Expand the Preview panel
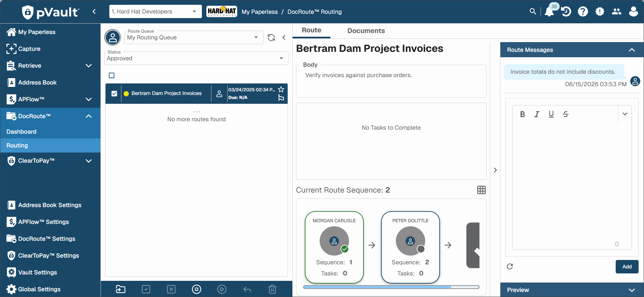644x297 pixels. 632,290
